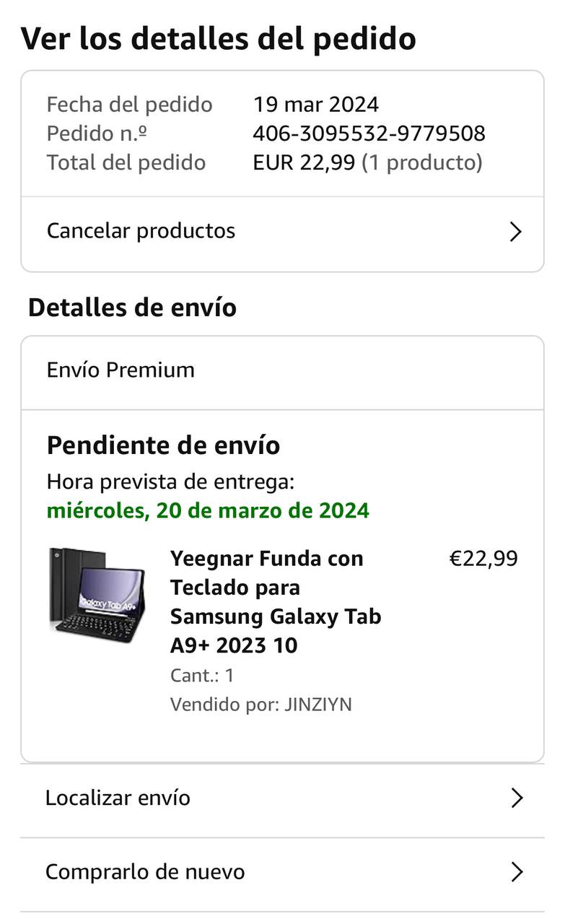Tap the Comprarlo de nuevo label
Screen dimensions: 565x924
[x=145, y=872]
